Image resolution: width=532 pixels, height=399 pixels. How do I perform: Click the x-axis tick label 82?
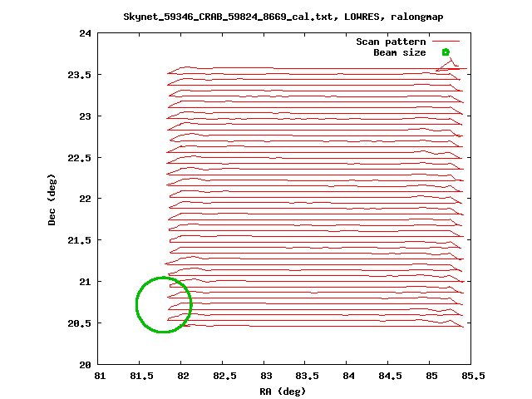183,376
